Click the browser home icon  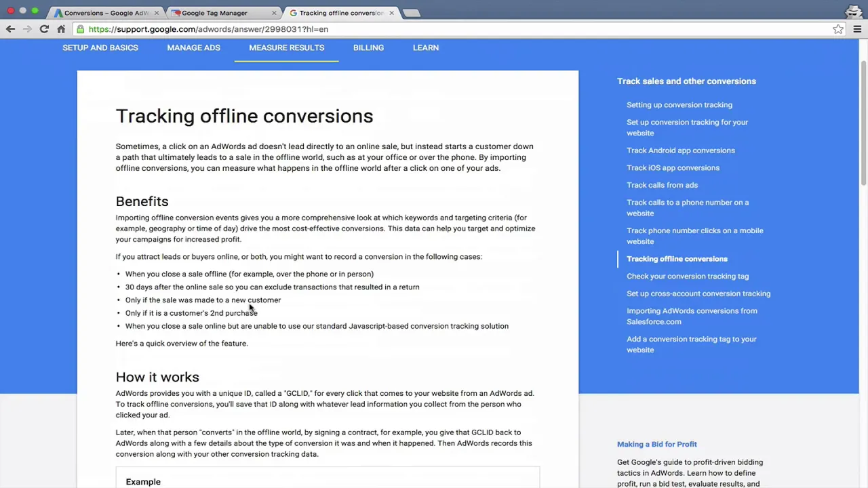pyautogui.click(x=61, y=29)
